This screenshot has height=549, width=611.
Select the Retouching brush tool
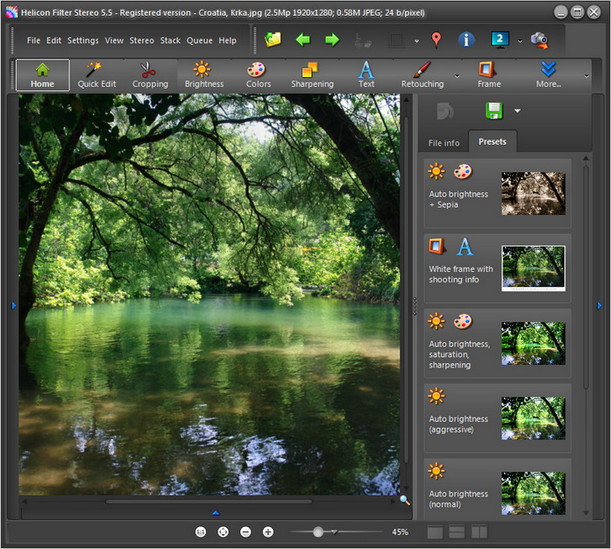422,75
